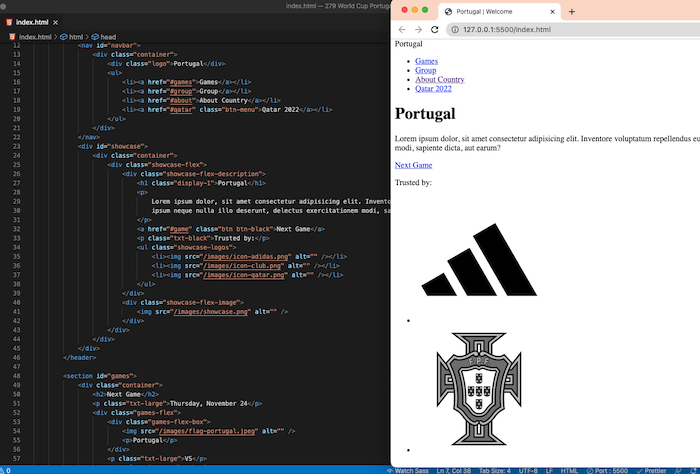
Task: Click the "Trusted by:" text in browser
Action: 413,183
